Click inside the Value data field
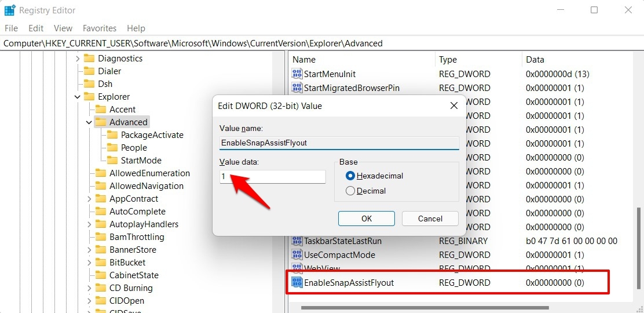The image size is (644, 313). pos(273,177)
